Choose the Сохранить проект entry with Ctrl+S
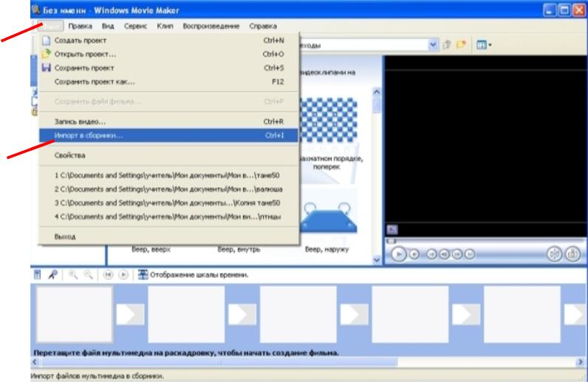Screen dimensions: 588x382 pyautogui.click(x=168, y=68)
